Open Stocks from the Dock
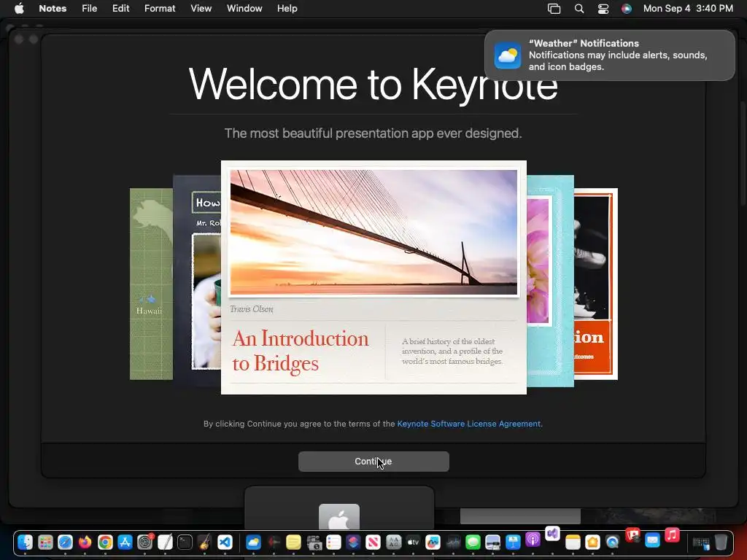The image size is (747, 560). [453, 542]
